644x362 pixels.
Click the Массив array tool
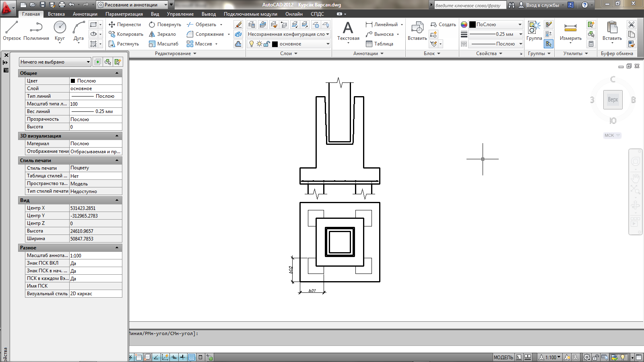(x=200, y=44)
